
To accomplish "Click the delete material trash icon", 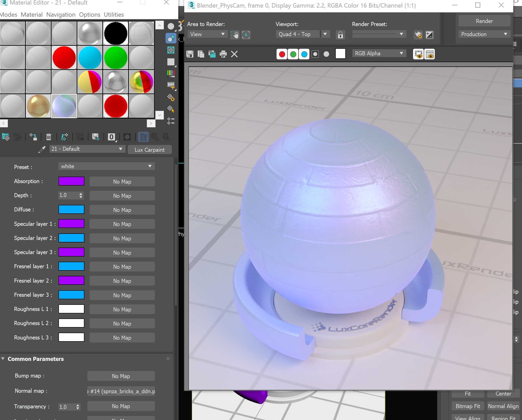I will [x=49, y=137].
